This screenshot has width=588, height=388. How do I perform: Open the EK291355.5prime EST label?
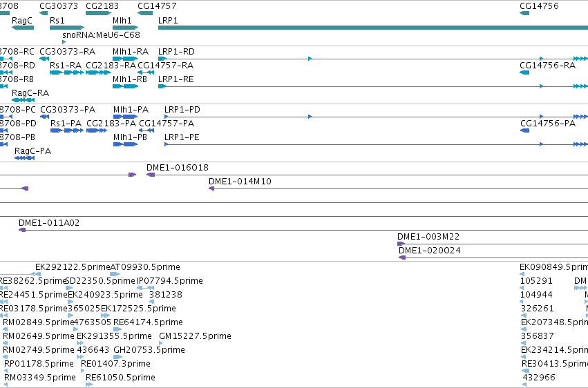tap(114, 336)
